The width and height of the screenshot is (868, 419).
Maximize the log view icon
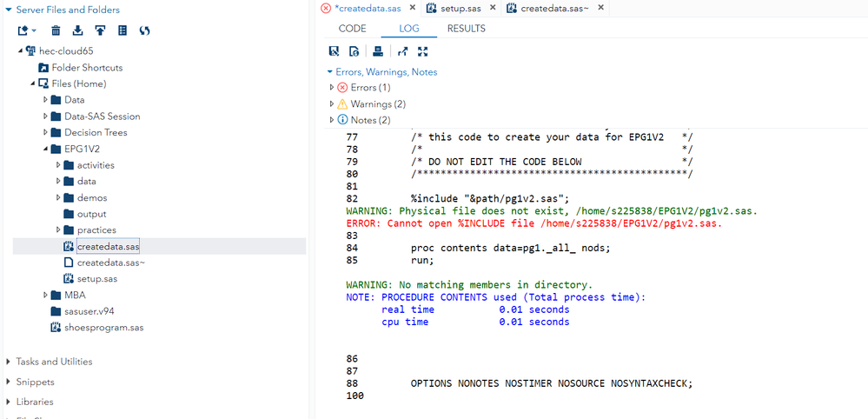coord(423,51)
